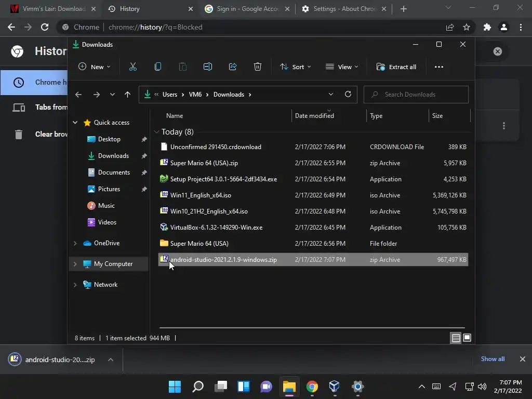532x399 pixels.
Task: Open the New dropdown in Explorer
Action: click(x=95, y=67)
